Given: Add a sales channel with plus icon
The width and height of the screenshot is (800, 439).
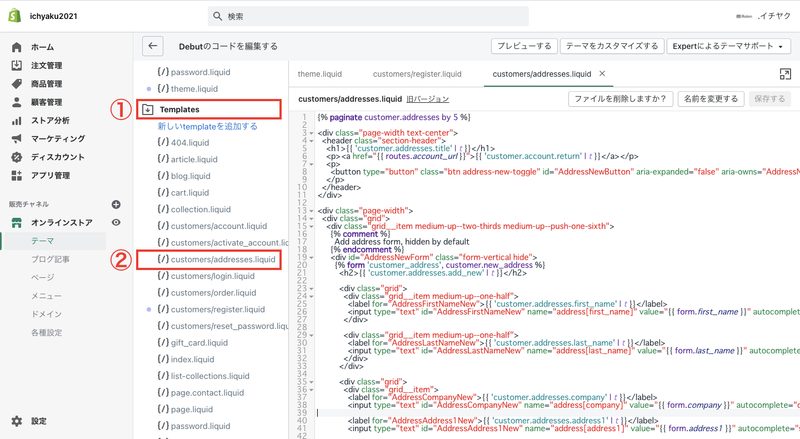Looking at the screenshot, I should (x=116, y=204).
